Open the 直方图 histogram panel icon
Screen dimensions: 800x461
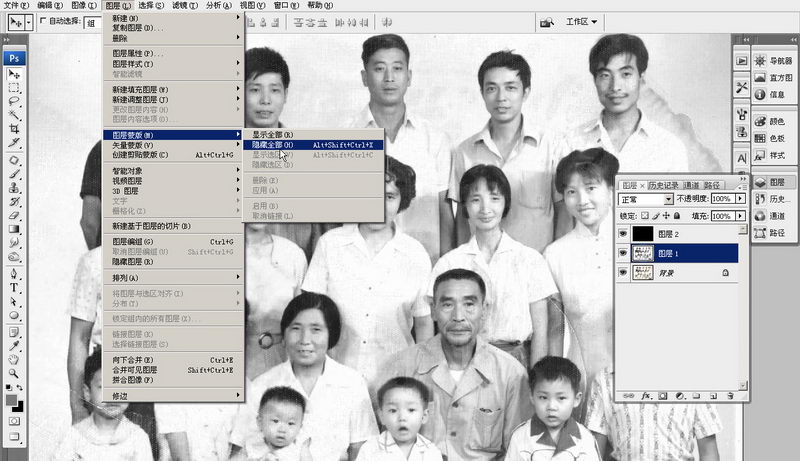(760, 78)
